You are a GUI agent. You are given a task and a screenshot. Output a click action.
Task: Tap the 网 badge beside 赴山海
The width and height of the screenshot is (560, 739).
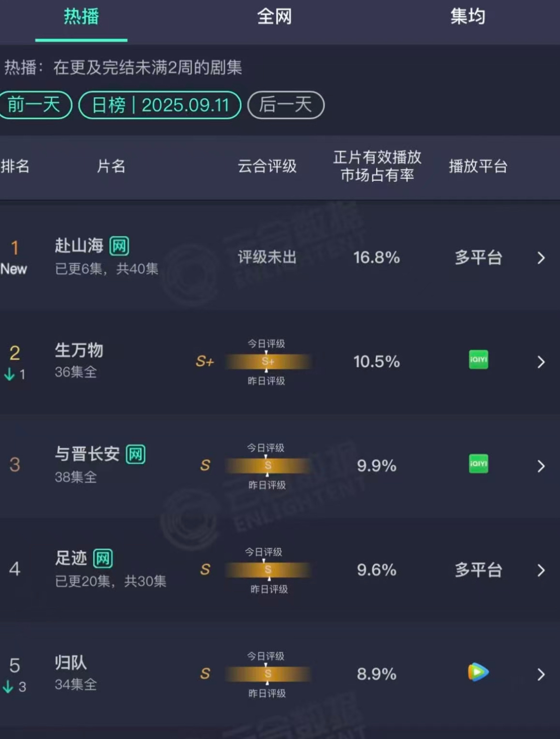click(x=119, y=246)
